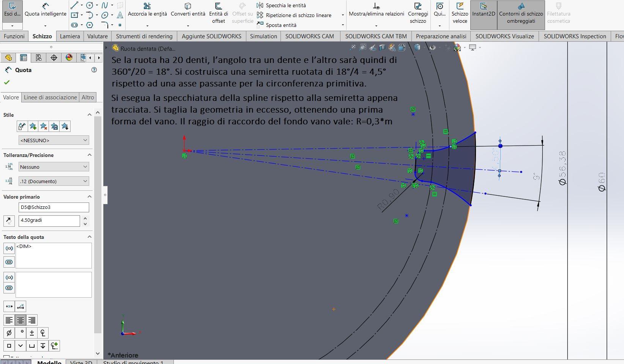Edit the 4.50gradi angle value field
Screen dimensions: 624x364
tap(49, 221)
